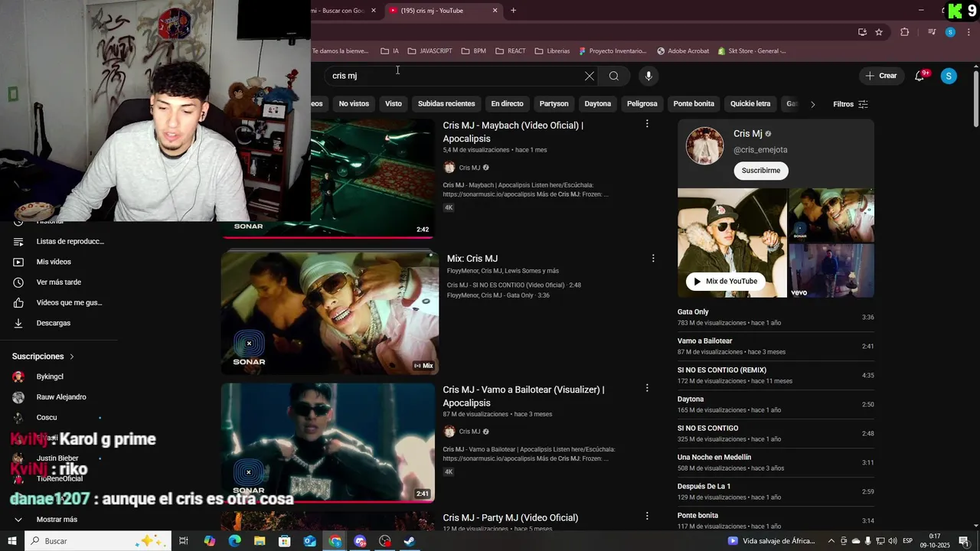Open the Filtros search filters

coord(850,104)
